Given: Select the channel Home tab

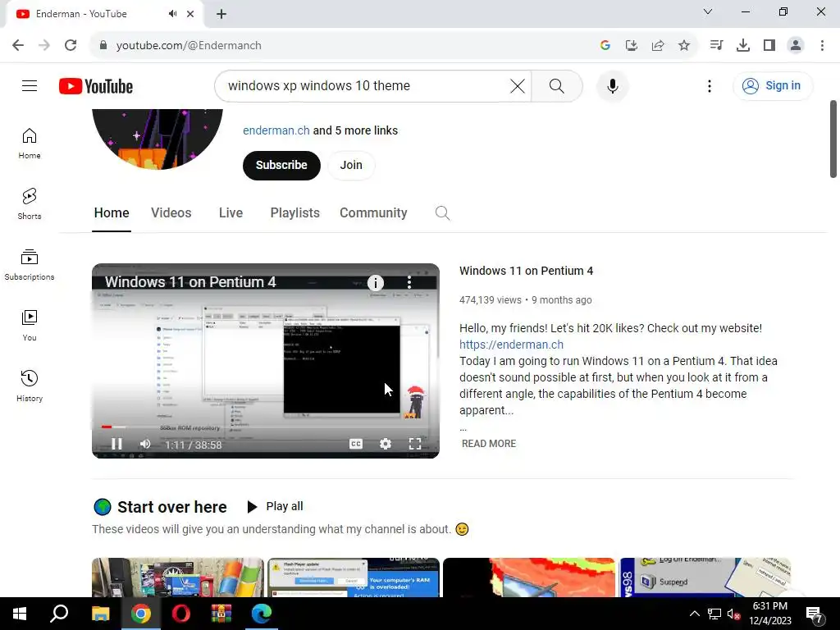Looking at the screenshot, I should tap(112, 213).
